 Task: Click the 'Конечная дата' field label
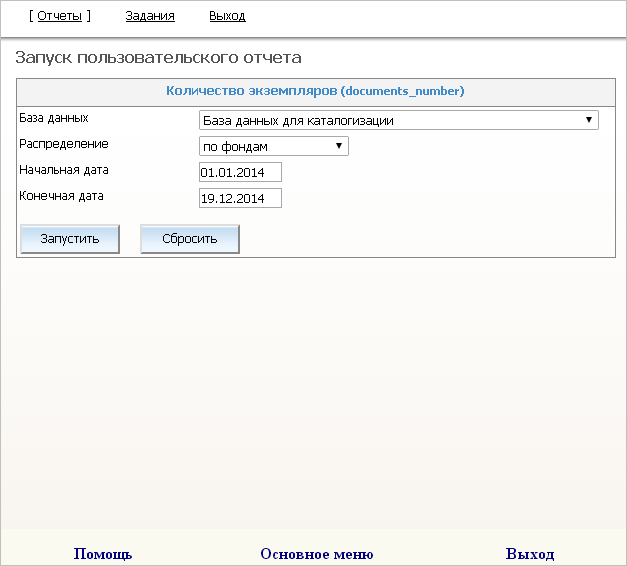click(x=62, y=196)
